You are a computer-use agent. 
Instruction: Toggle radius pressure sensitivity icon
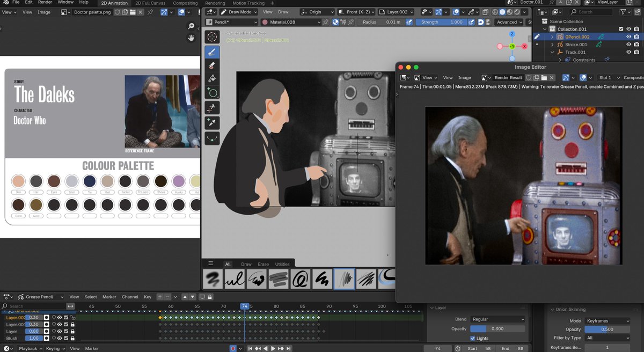tap(409, 22)
